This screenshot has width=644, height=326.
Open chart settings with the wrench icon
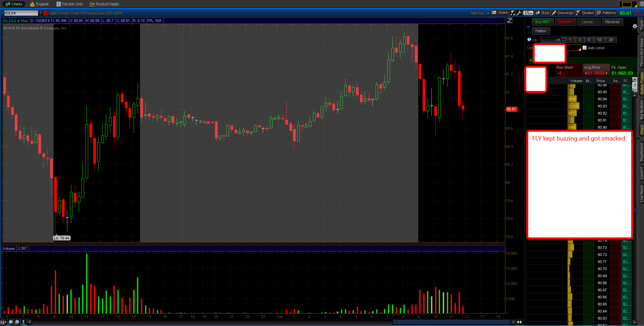(x=519, y=13)
